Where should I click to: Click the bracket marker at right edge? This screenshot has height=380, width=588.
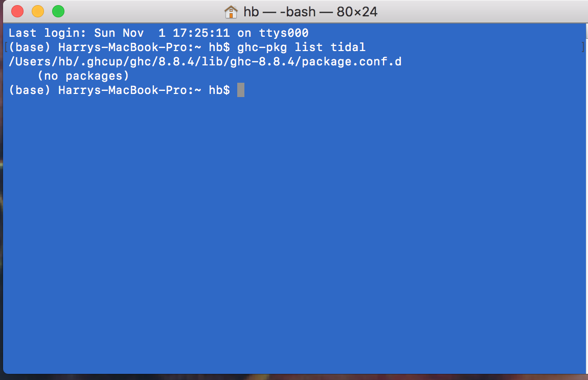coord(583,47)
